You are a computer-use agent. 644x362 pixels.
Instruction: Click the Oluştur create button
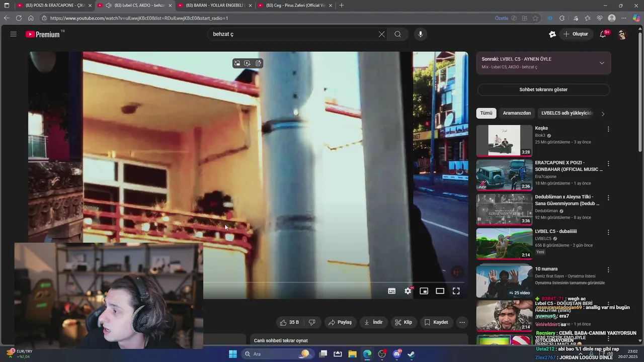tap(576, 34)
